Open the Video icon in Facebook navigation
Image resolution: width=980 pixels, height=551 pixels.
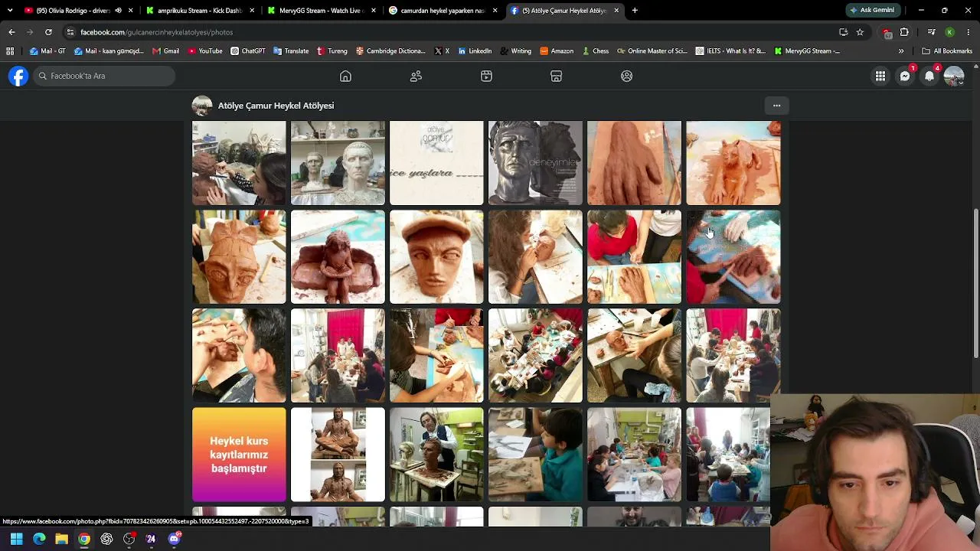click(x=486, y=76)
